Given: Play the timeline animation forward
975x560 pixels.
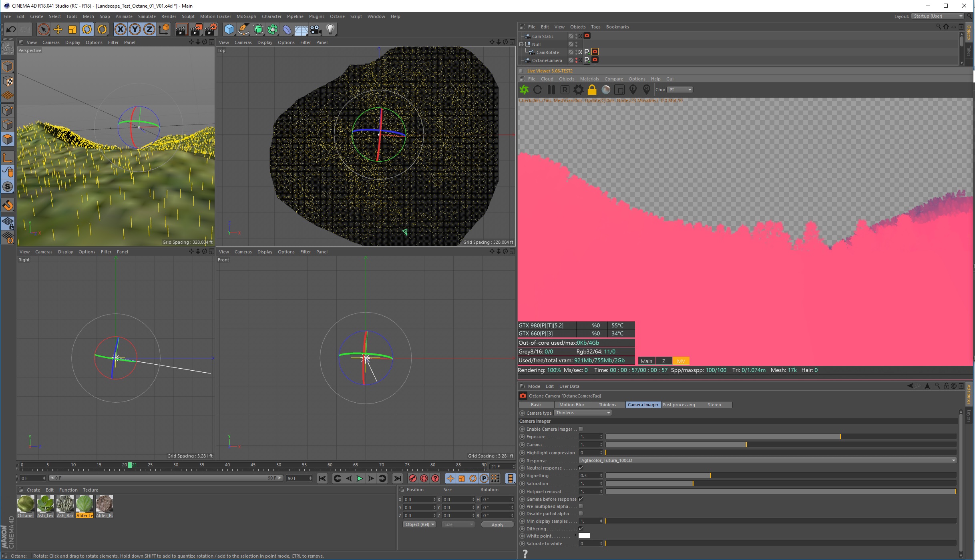Looking at the screenshot, I should pos(360,478).
